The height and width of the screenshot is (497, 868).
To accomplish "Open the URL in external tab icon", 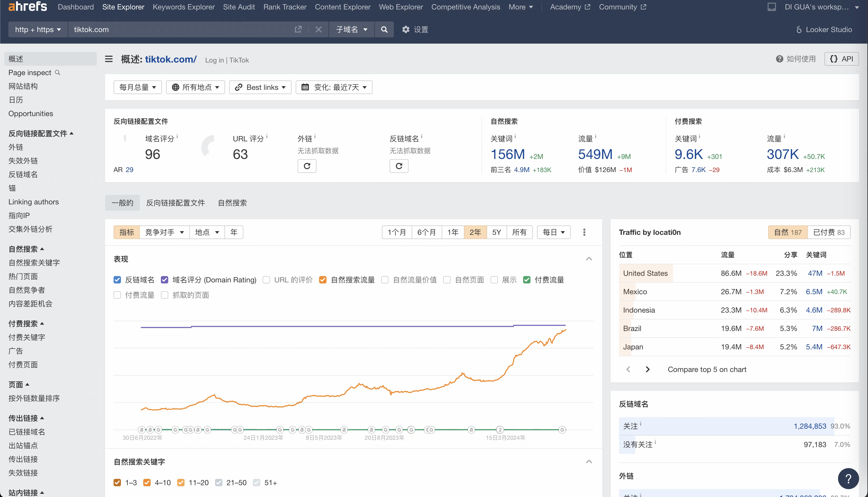I will [x=298, y=29].
